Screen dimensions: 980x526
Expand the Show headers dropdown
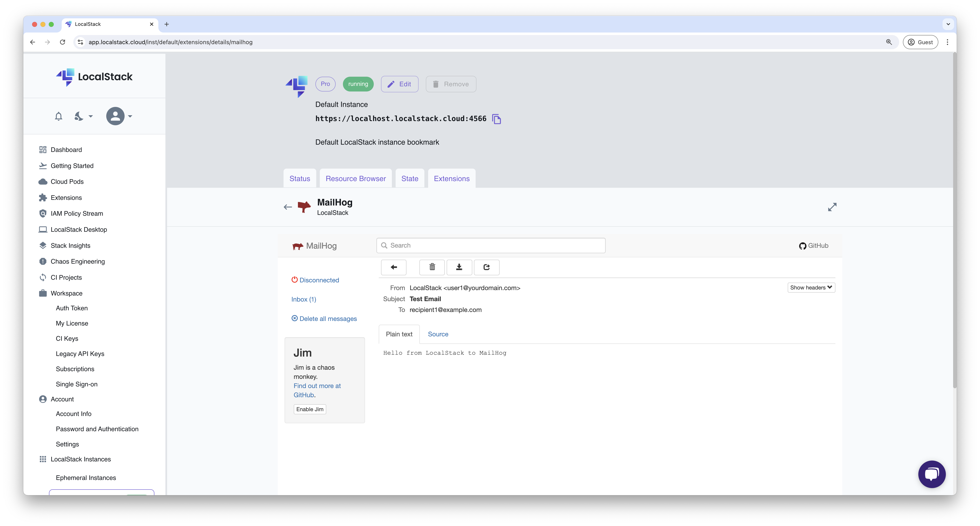pyautogui.click(x=811, y=287)
